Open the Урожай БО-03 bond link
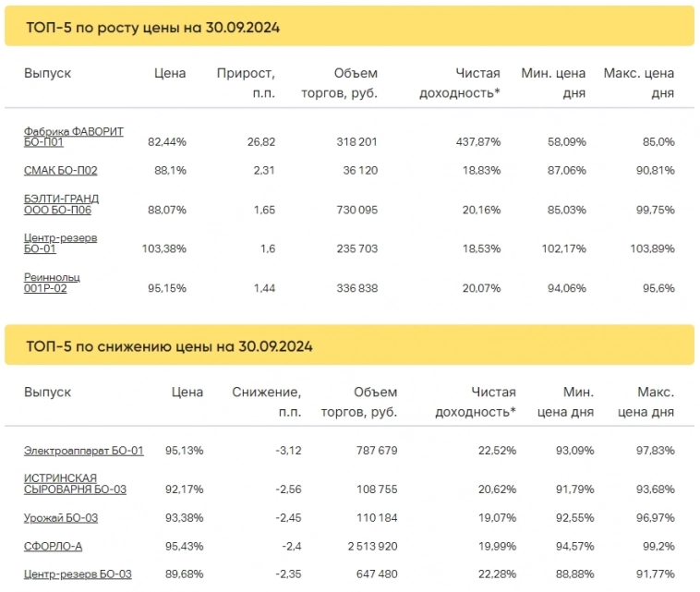 (60, 517)
